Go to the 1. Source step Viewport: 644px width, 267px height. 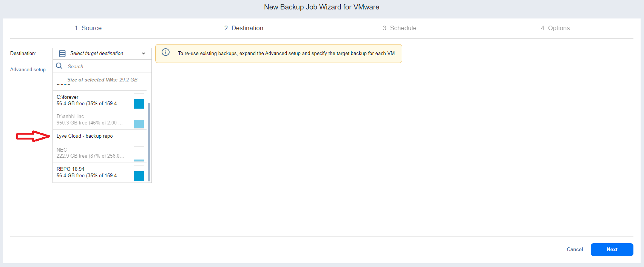point(88,28)
